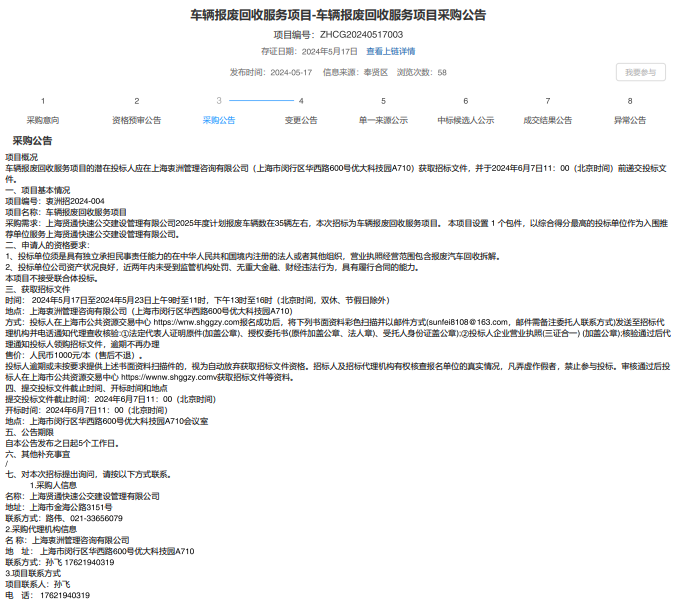Show the 异常公告 step

pyautogui.click(x=630, y=120)
